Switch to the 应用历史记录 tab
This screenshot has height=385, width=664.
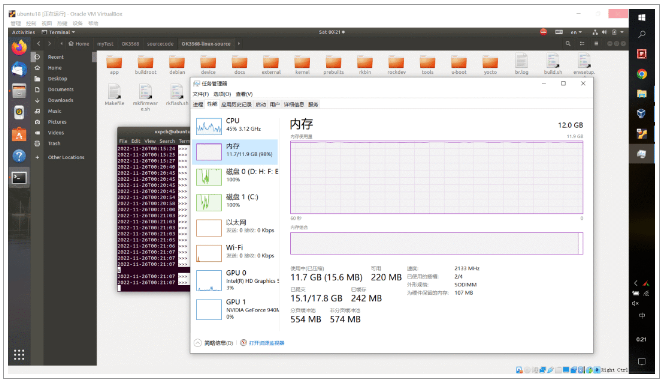[x=236, y=105]
